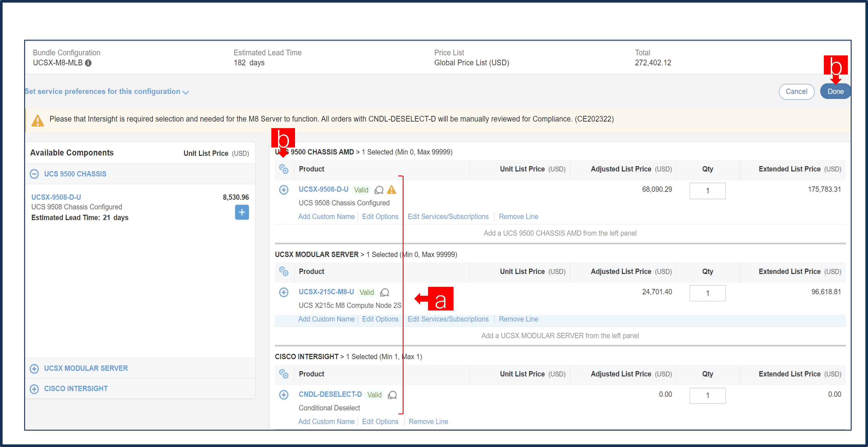Open UCSX-215C-M8-U product link
The width and height of the screenshot is (868, 447).
tap(326, 292)
